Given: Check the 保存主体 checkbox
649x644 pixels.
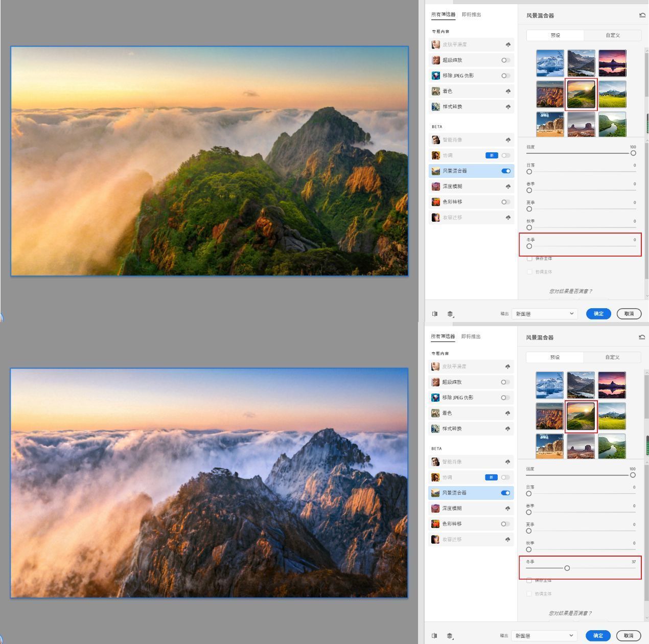Looking at the screenshot, I should [x=529, y=259].
